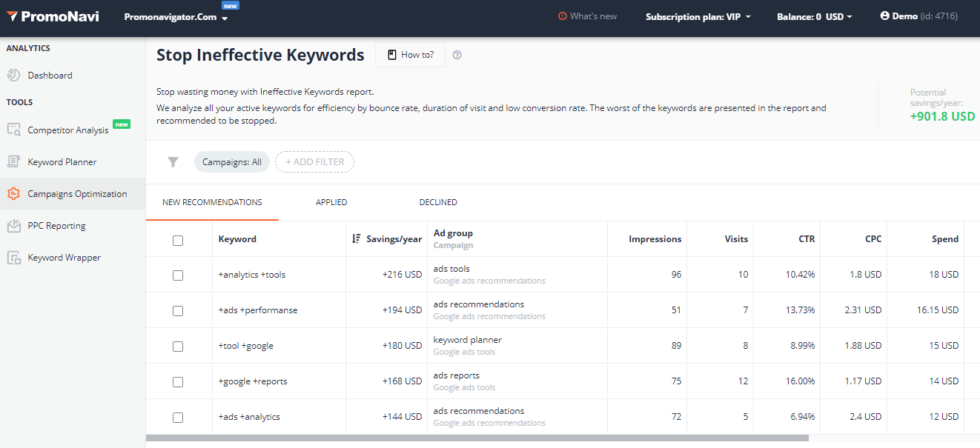The height and width of the screenshot is (448, 980).
Task: Open ads recommendations group for +ads +performanse
Action: [x=479, y=304]
